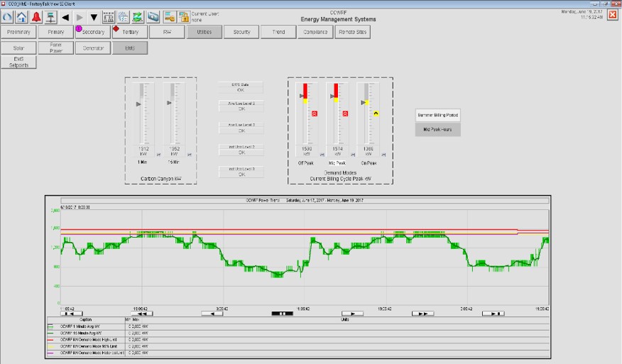Screen dimensions: 622x364
Task: Click the Summer Billing Period button
Action: [x=437, y=115]
